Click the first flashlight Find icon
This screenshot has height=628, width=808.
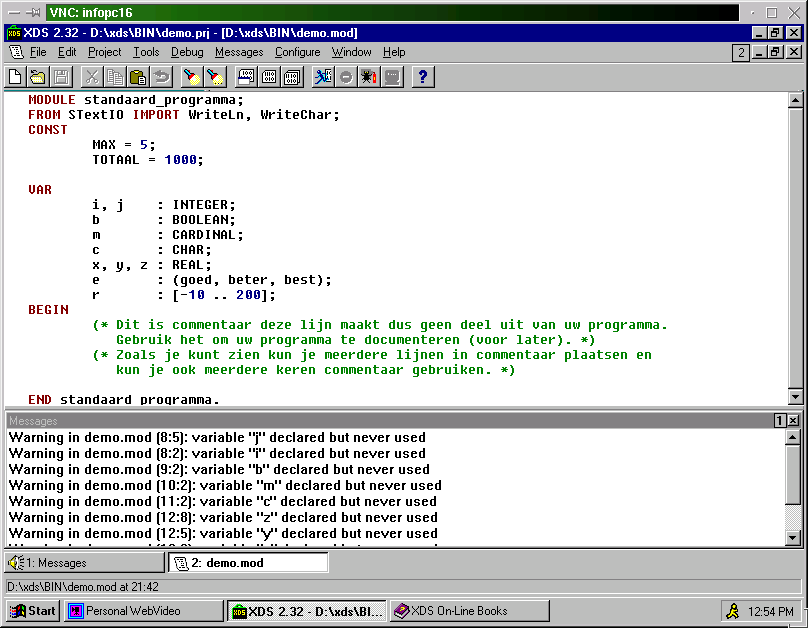[x=192, y=77]
